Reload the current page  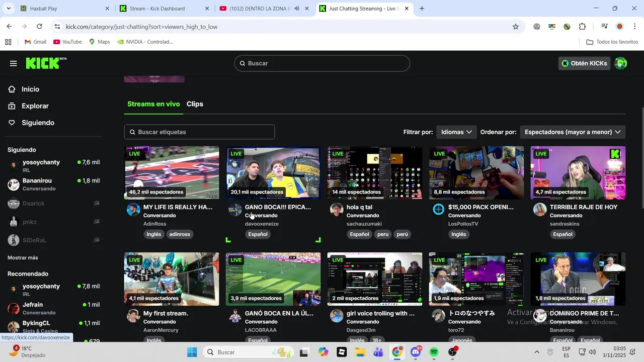point(39,27)
